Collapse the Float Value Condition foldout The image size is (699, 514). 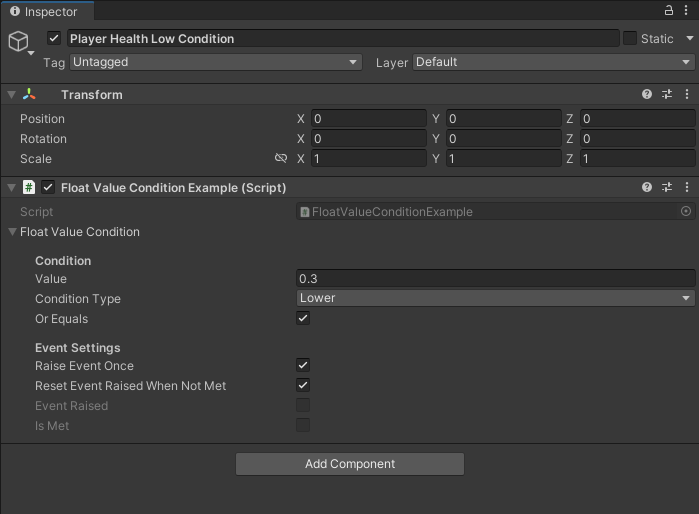[12, 232]
